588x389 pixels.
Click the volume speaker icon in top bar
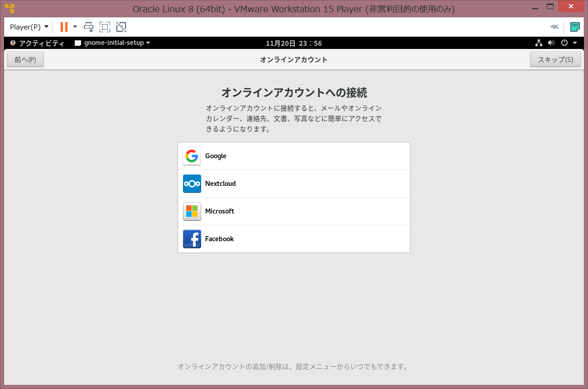551,43
